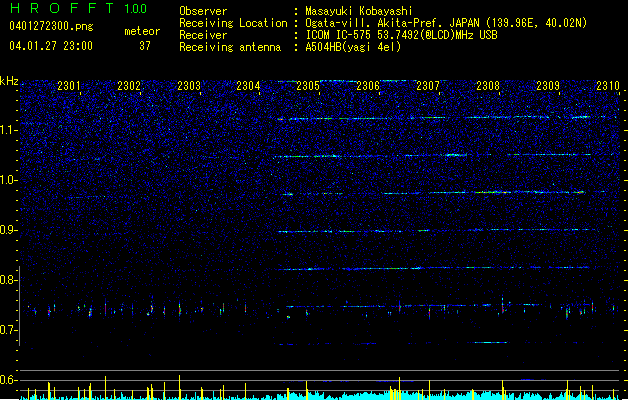Screen dimensions: 629x400
Task: Select observer name Masayuki Kobayashi
Action: 359,11
